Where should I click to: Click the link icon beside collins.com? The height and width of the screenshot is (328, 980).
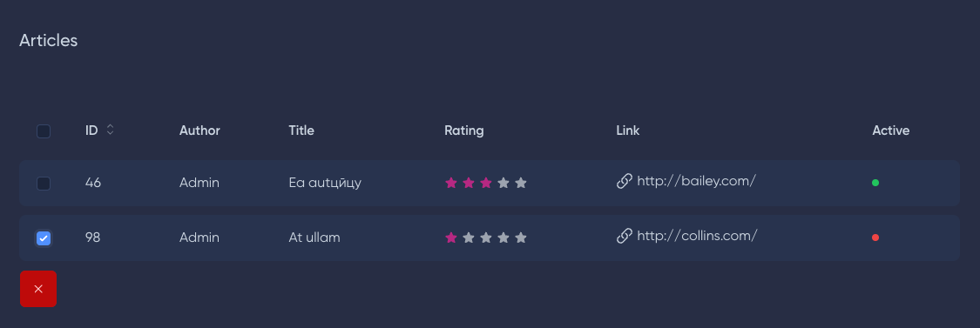pyautogui.click(x=625, y=236)
